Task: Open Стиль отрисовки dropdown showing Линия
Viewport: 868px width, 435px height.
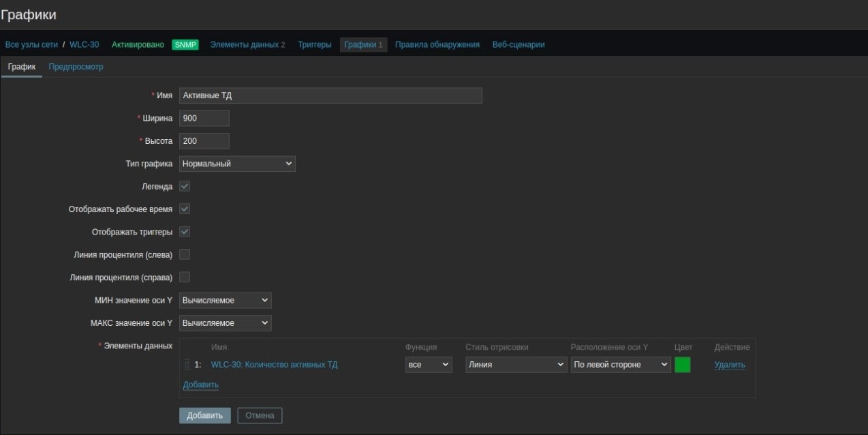Action: 516,365
